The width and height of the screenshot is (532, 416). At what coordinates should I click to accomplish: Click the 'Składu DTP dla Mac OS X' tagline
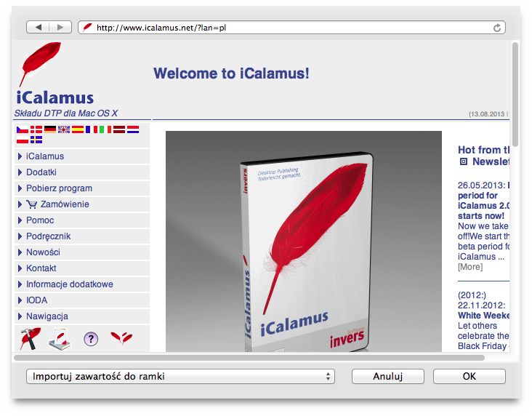coord(66,113)
